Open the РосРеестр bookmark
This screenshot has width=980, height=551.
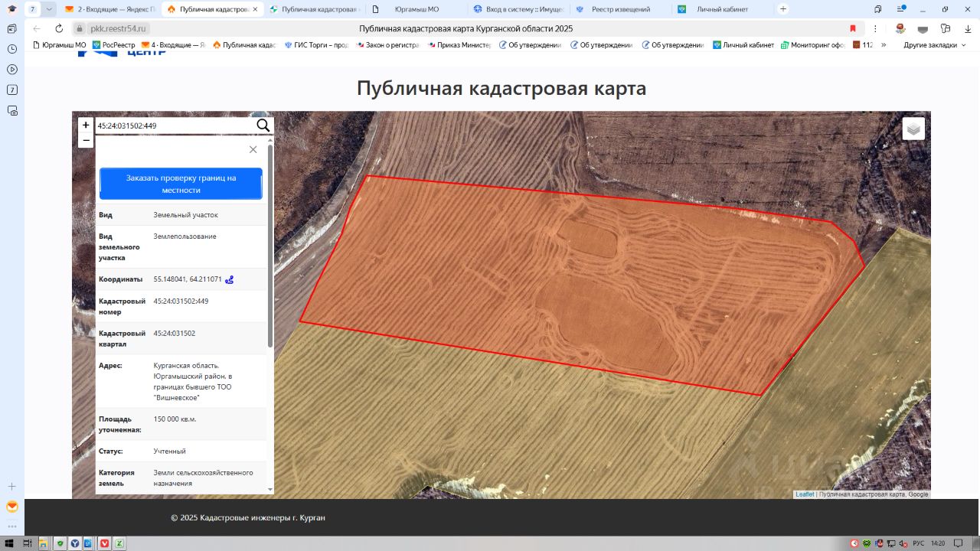pos(113,45)
